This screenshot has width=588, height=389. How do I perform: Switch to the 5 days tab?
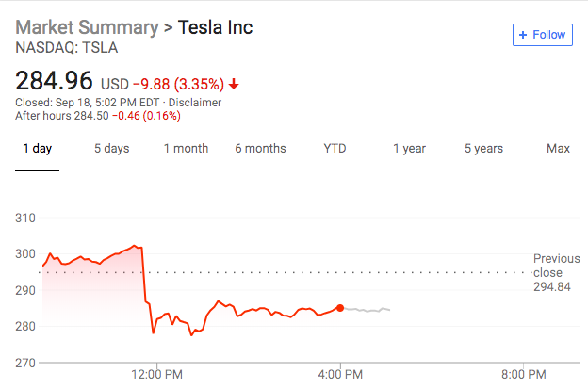111,148
